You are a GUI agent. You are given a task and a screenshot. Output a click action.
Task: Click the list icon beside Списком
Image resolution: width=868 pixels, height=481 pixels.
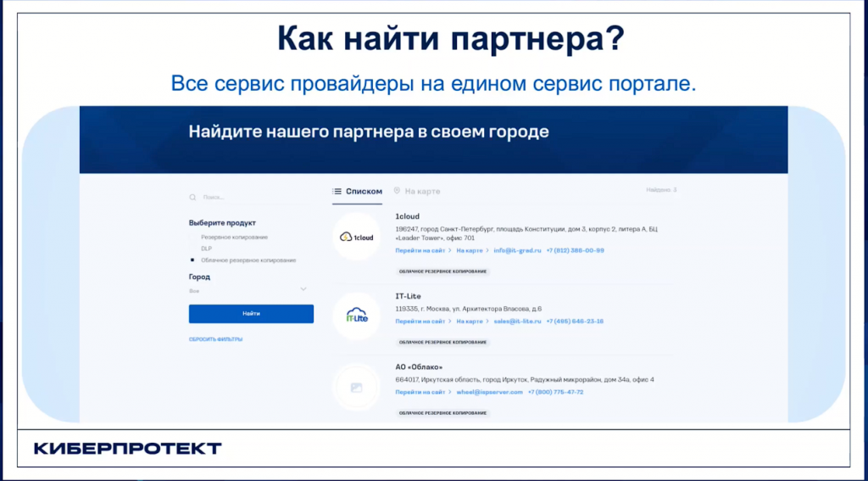point(337,192)
